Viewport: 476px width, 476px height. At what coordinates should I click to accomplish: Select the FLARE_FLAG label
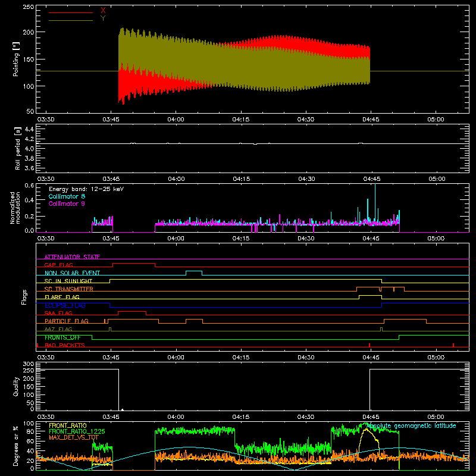point(62,297)
